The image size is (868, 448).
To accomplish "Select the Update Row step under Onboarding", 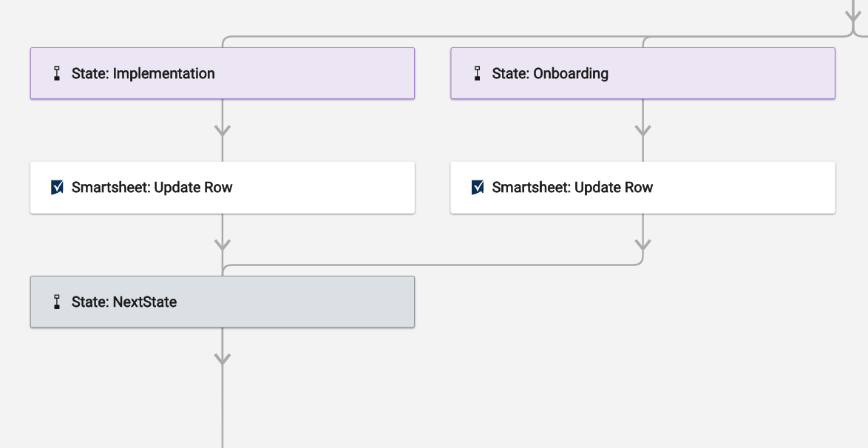I will tap(642, 187).
